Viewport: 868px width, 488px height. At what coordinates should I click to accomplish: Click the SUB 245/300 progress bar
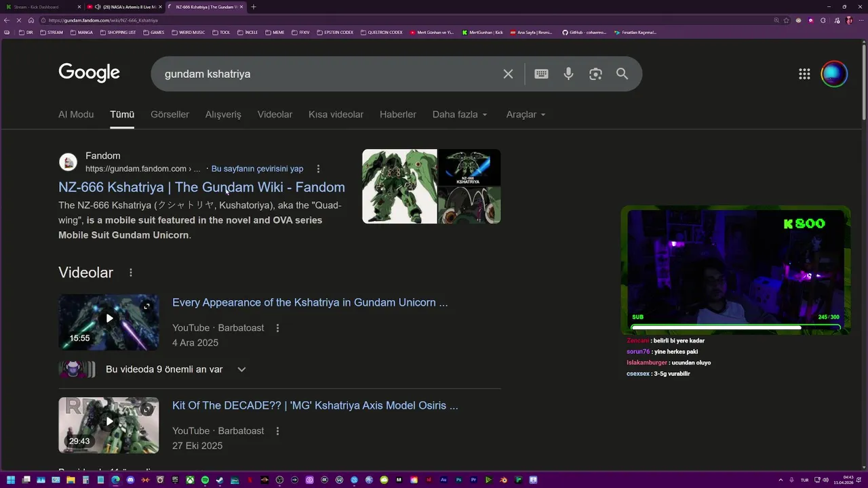pos(736,327)
